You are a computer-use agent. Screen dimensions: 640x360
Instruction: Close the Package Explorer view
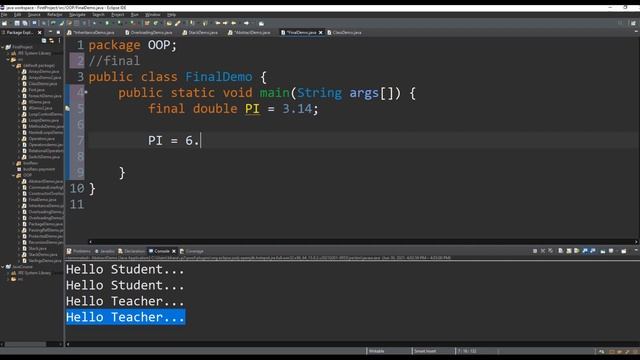coord(40,33)
